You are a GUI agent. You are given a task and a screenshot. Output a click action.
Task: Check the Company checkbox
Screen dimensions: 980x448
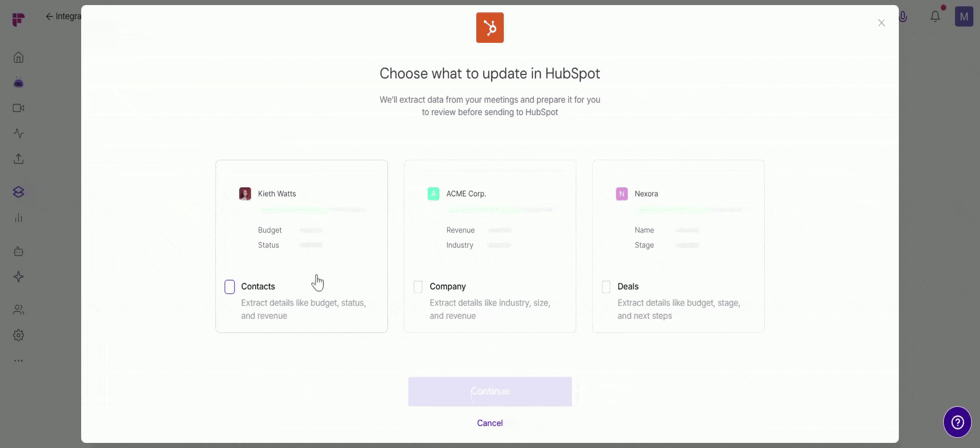[x=418, y=287]
